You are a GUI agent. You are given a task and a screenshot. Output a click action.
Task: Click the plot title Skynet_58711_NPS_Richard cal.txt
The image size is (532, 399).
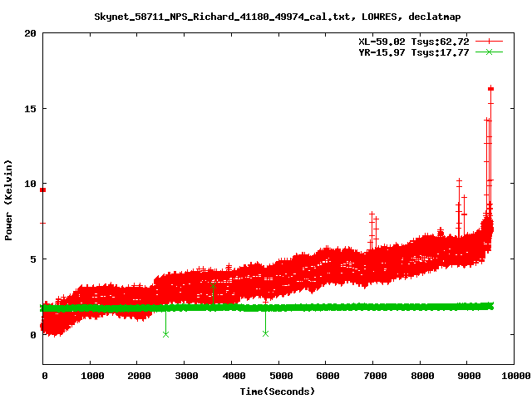pyautogui.click(x=277, y=17)
